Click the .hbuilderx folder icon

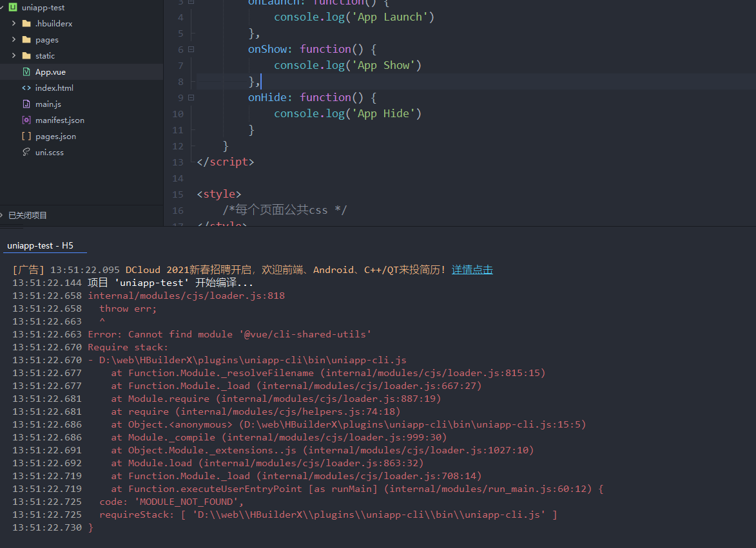26,24
